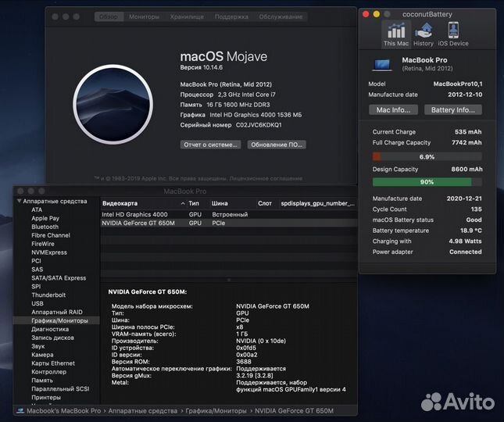Screen dimensions: 504x422
Task: Select USB in the sidebar
Action: 38,303
